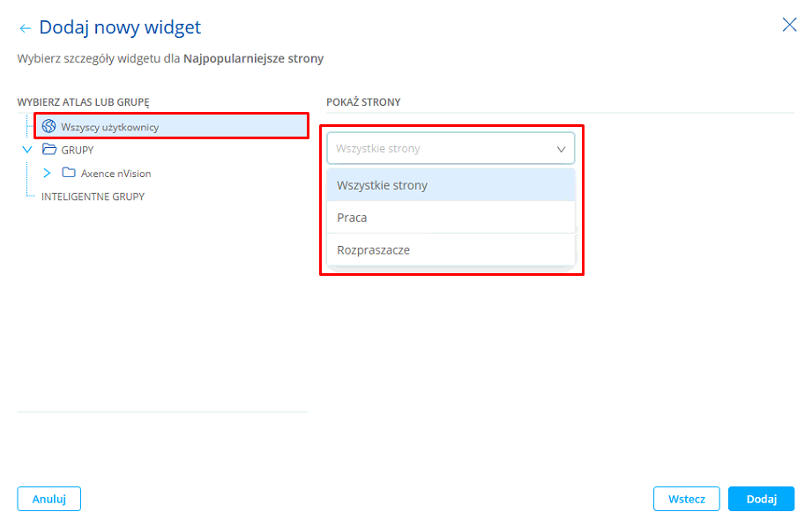
Task: Pick Rozpraszacze from the dropdown options
Action: click(373, 250)
